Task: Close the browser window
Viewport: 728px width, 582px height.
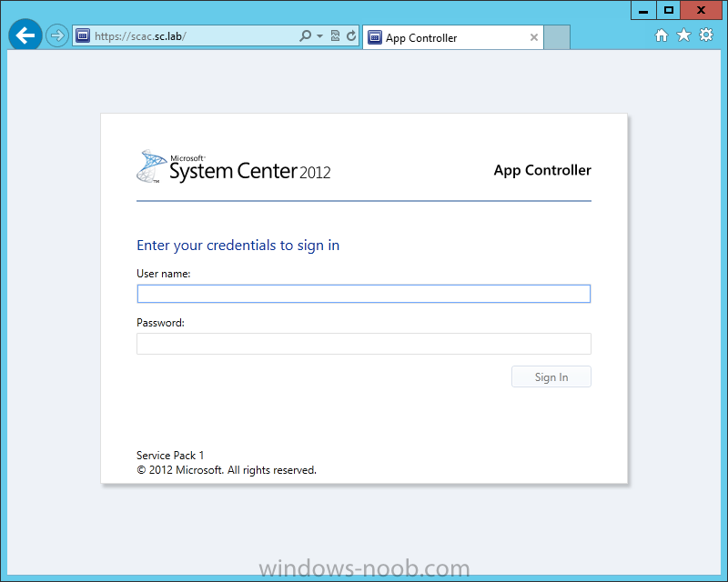Action: (701, 10)
